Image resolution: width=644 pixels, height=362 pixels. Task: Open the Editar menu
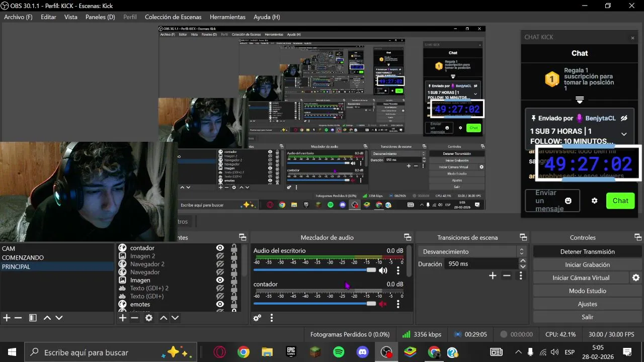[x=48, y=17]
